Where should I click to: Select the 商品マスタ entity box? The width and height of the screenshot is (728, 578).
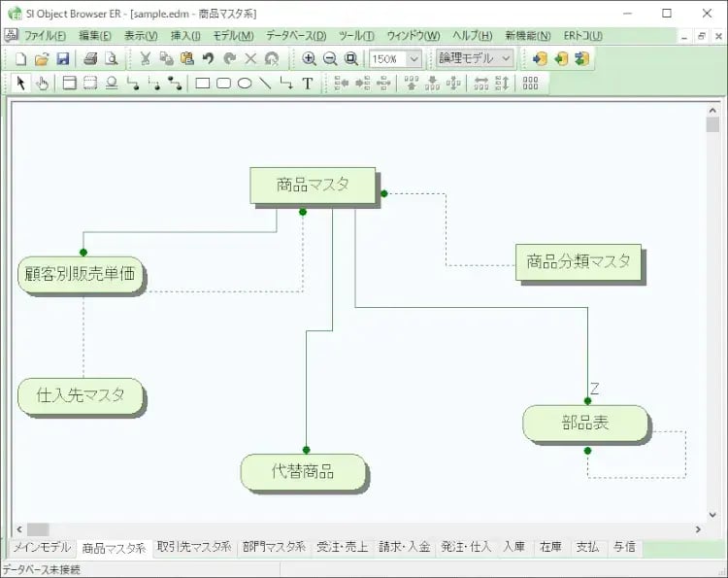click(x=312, y=185)
